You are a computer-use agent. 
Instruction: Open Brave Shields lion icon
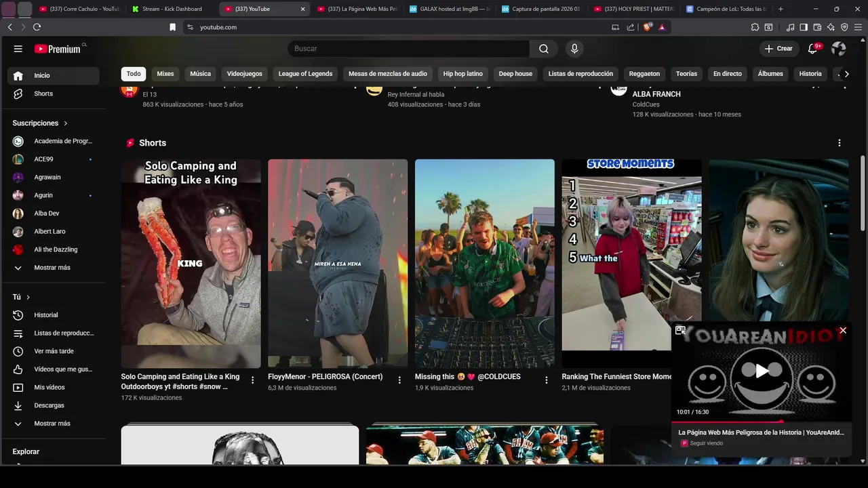(x=647, y=27)
